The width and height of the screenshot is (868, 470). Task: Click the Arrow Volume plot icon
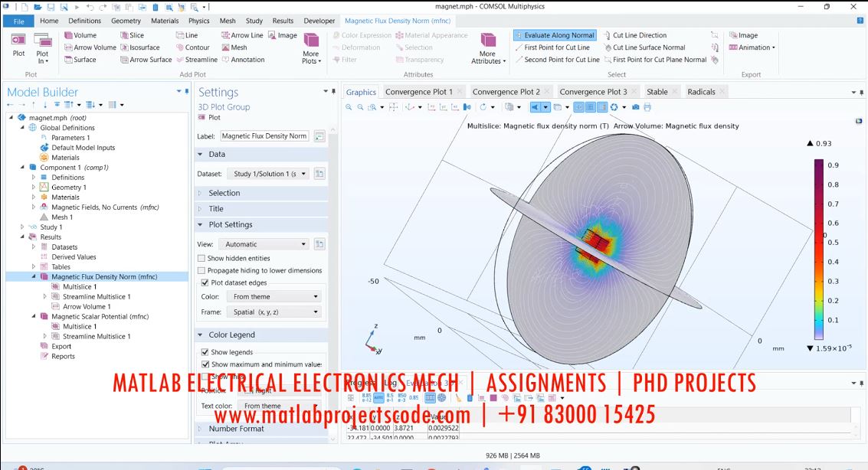pos(69,47)
